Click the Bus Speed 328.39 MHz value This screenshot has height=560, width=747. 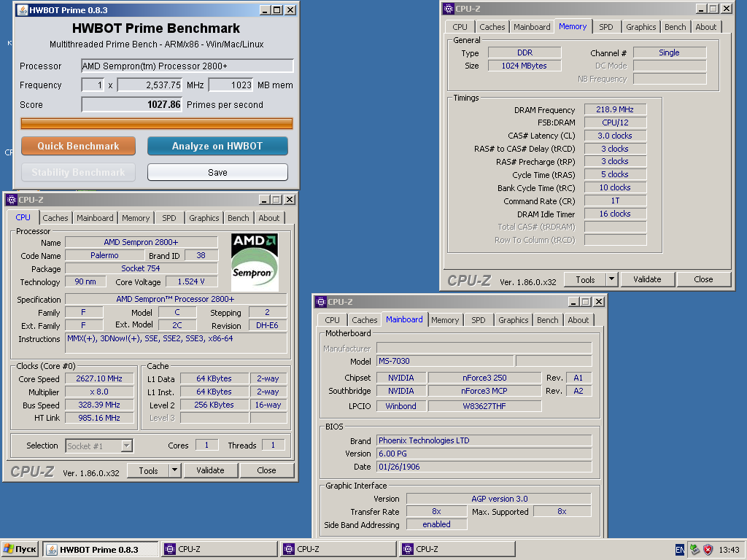[99, 405]
